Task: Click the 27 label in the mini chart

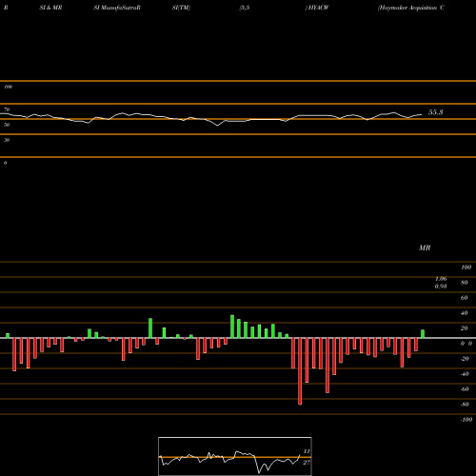Action: 307,463
